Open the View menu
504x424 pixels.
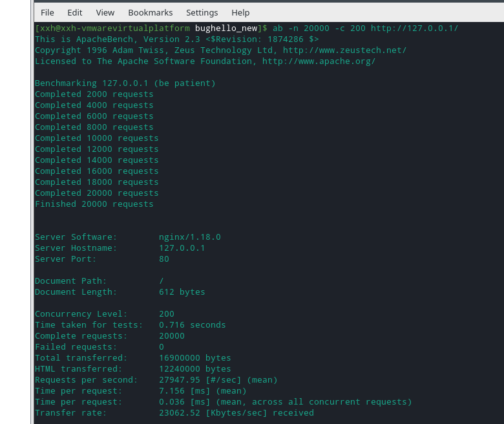pos(105,12)
